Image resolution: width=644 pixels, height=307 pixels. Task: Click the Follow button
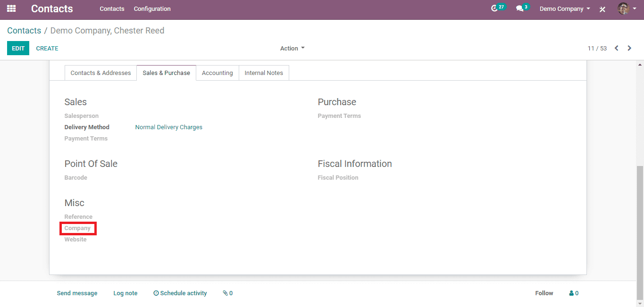coord(544,293)
